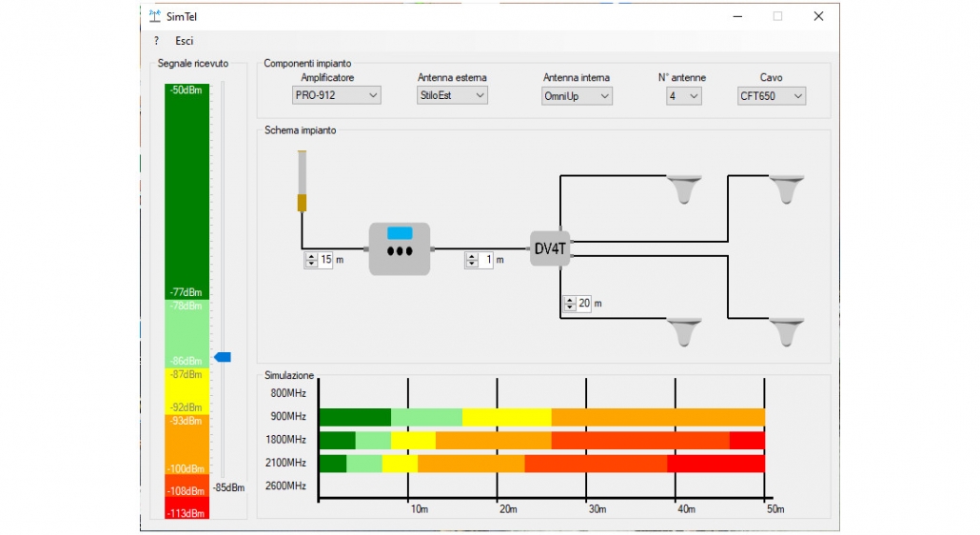The height and width of the screenshot is (535, 980).
Task: Open the Antenna interna OmniUp dropdown
Action: click(x=577, y=95)
